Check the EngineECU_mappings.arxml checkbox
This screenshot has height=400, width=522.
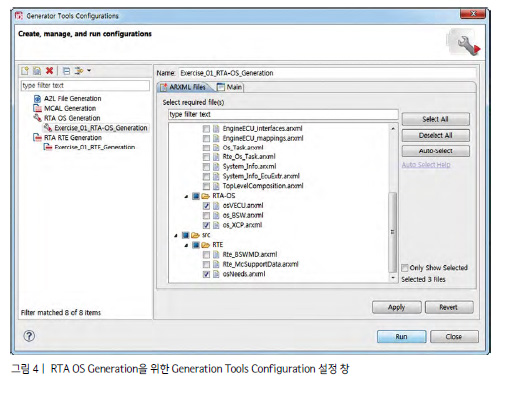206,138
